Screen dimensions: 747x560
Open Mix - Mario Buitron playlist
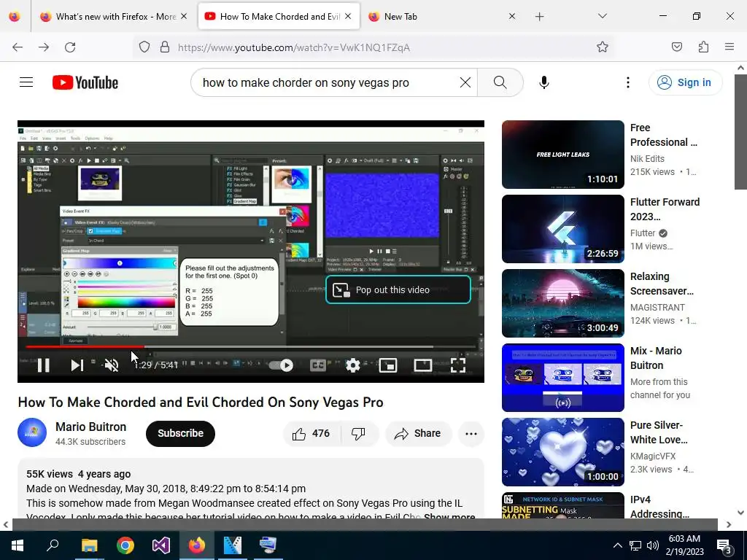(562, 377)
